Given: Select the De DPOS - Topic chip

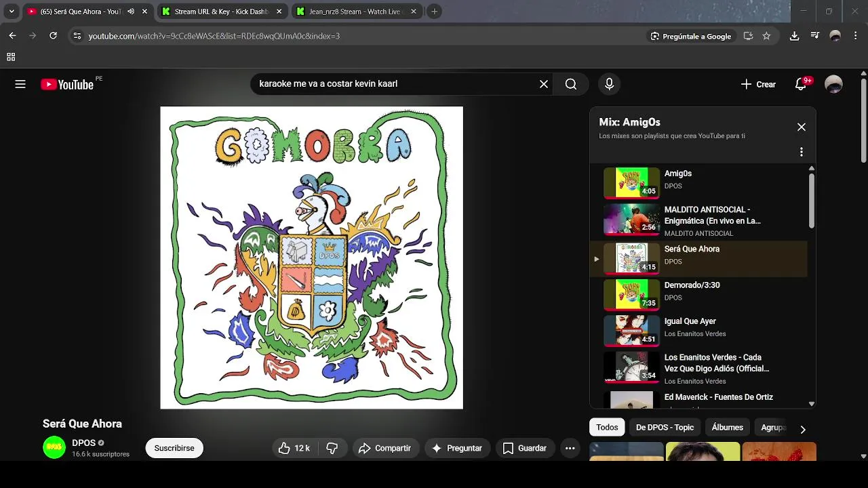Looking at the screenshot, I should (x=665, y=428).
